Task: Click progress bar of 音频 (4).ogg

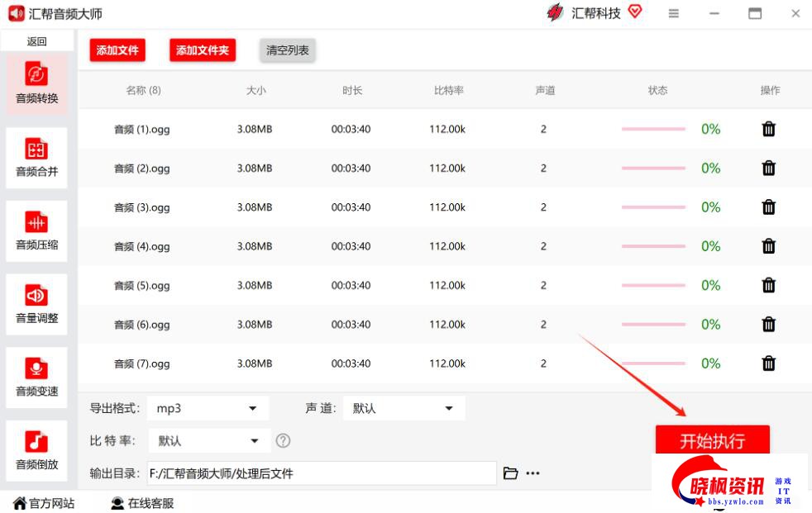Action: tap(653, 246)
